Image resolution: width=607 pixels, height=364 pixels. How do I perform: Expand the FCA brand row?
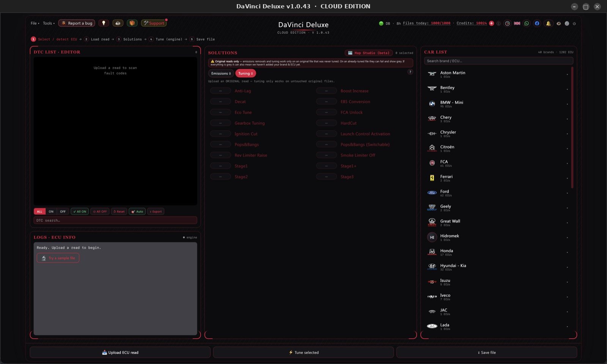tap(497, 163)
